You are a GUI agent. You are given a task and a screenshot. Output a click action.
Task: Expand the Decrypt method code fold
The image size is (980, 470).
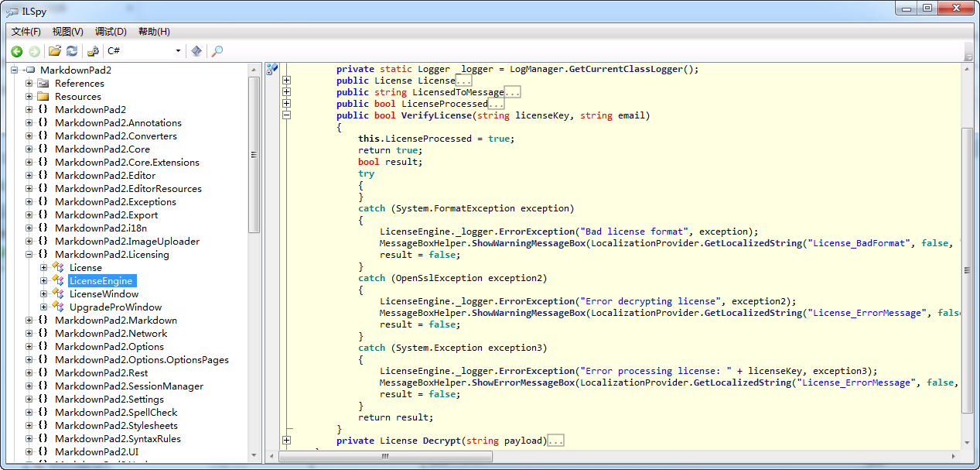coord(287,441)
